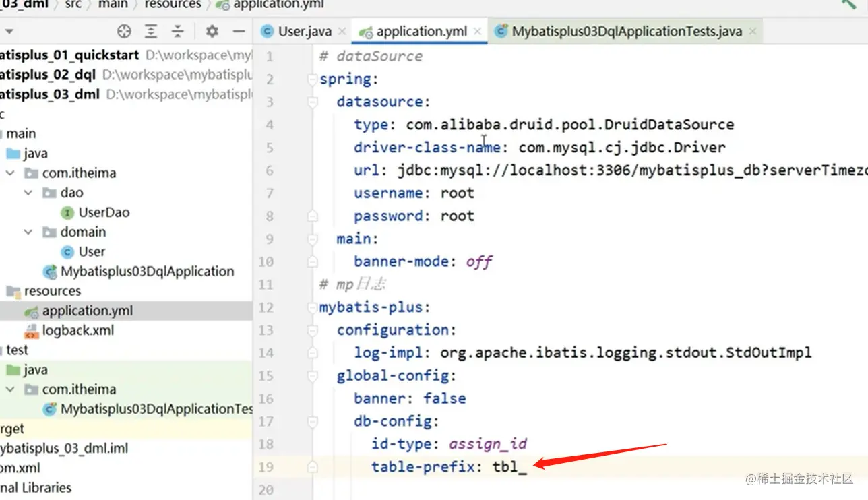The width and height of the screenshot is (868, 500).
Task: Collapse com.itheima package under test
Action: [10, 389]
